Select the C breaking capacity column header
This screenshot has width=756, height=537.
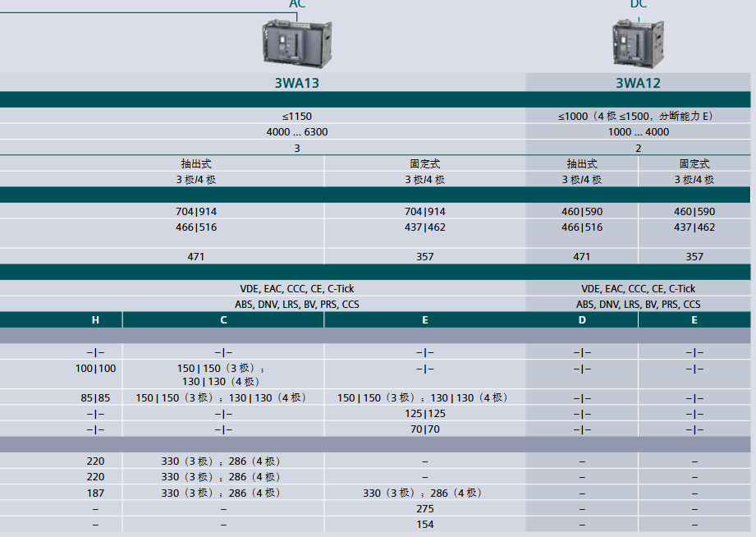pyautogui.click(x=223, y=320)
